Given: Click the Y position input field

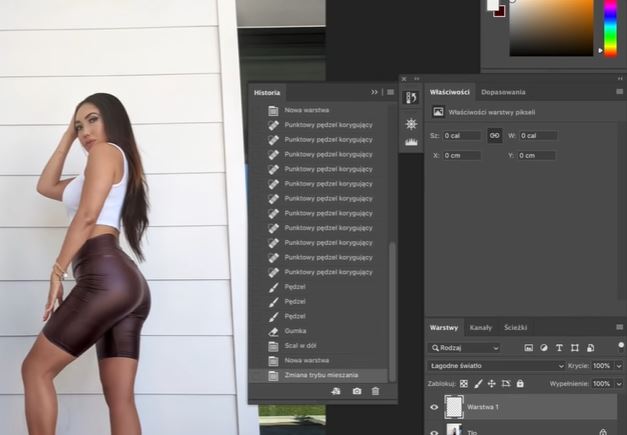Looking at the screenshot, I should point(537,156).
